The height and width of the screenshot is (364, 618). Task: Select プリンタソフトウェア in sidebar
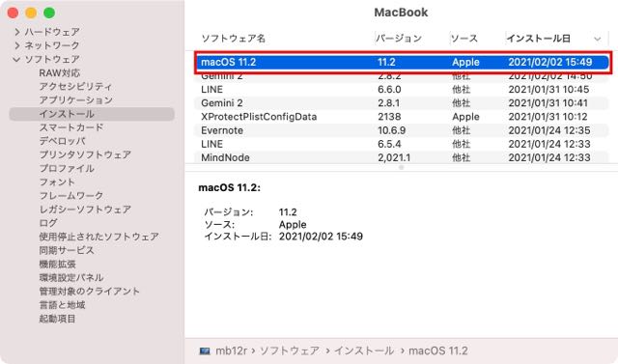85,154
